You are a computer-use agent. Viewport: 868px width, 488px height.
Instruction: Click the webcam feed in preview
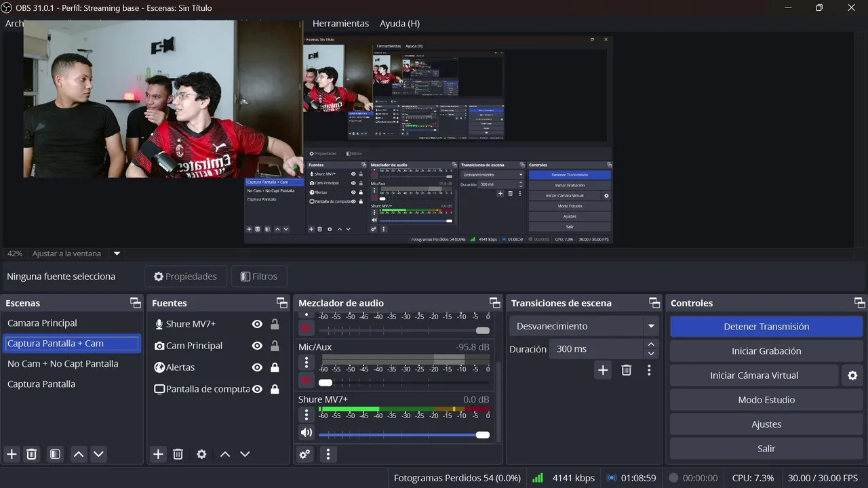point(163,99)
